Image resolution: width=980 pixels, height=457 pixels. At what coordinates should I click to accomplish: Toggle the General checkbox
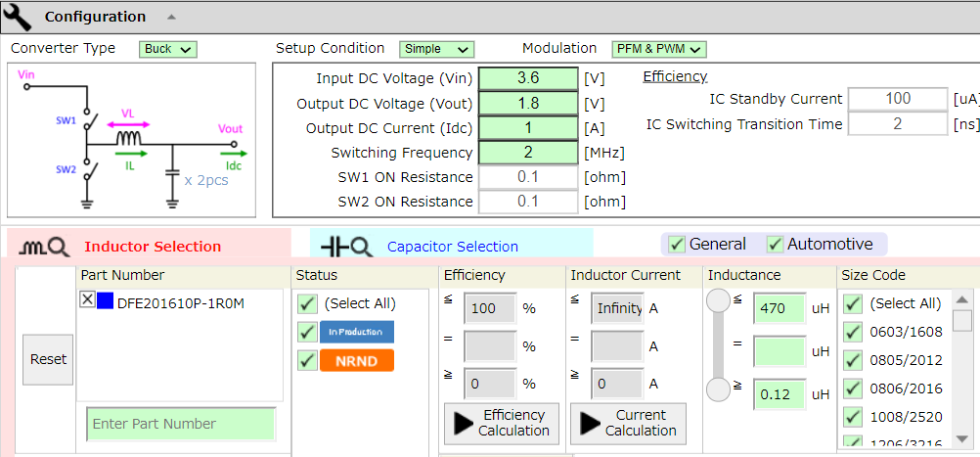coord(677,245)
